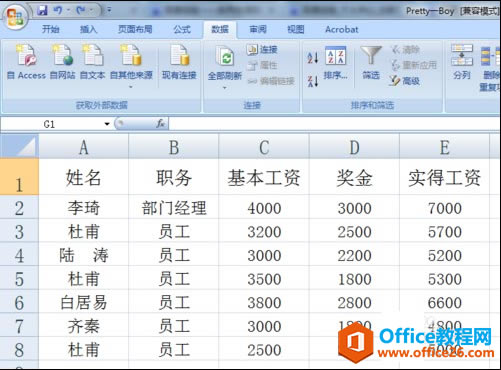
Task: Select row 1 header
Action: 19,177
